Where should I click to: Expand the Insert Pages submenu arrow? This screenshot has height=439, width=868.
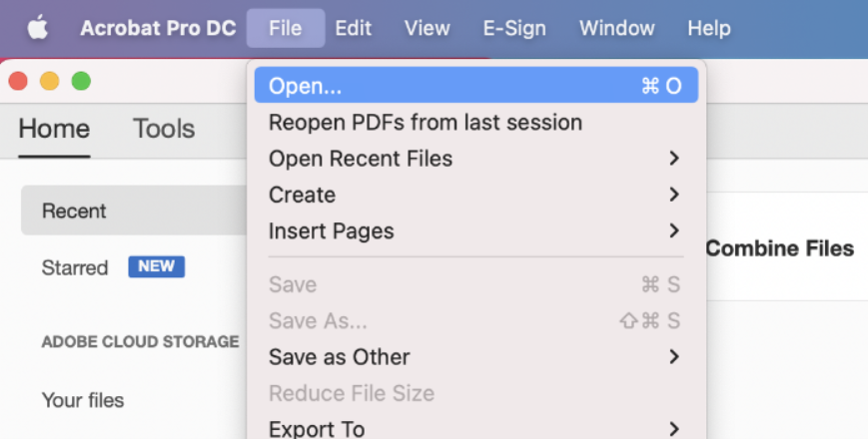pyautogui.click(x=674, y=231)
